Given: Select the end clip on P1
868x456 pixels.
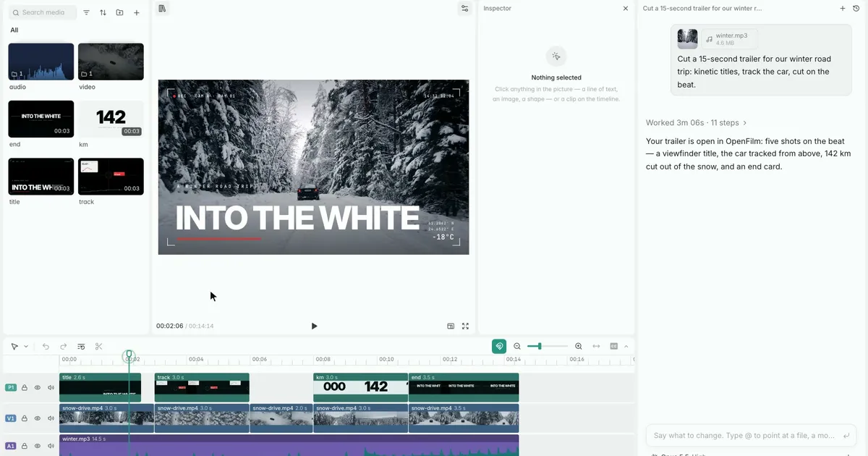Looking at the screenshot, I should tap(464, 387).
